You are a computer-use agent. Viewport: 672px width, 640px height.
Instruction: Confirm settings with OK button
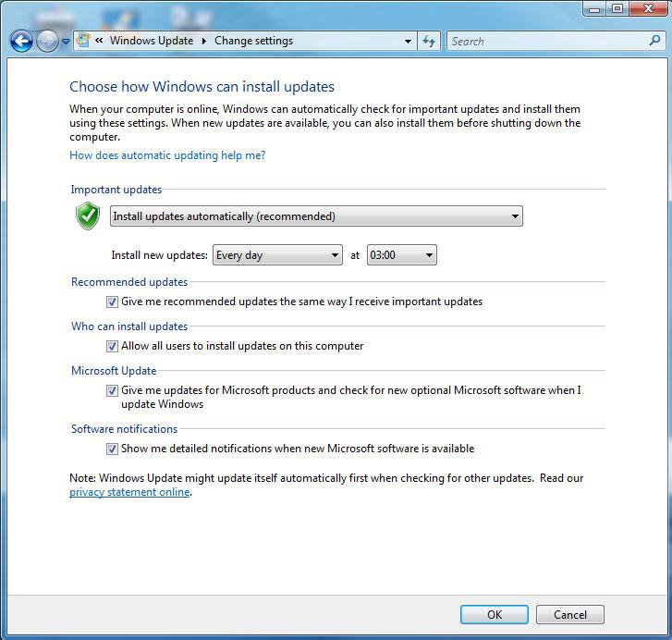click(x=495, y=615)
